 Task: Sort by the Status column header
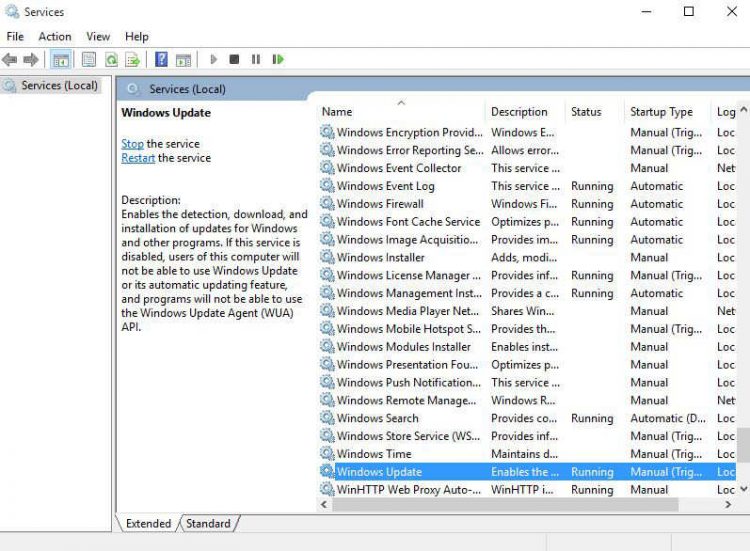coord(595,112)
